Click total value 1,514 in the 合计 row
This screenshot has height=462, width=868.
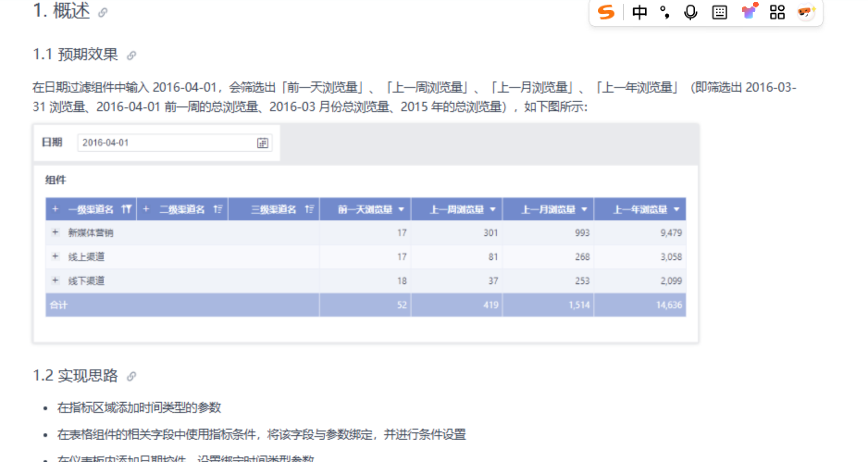point(579,305)
